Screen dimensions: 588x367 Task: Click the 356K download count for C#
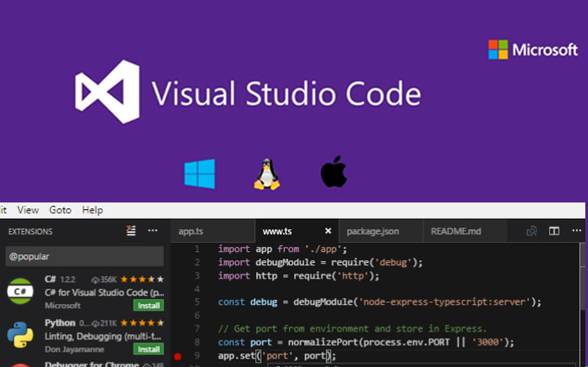coord(105,279)
